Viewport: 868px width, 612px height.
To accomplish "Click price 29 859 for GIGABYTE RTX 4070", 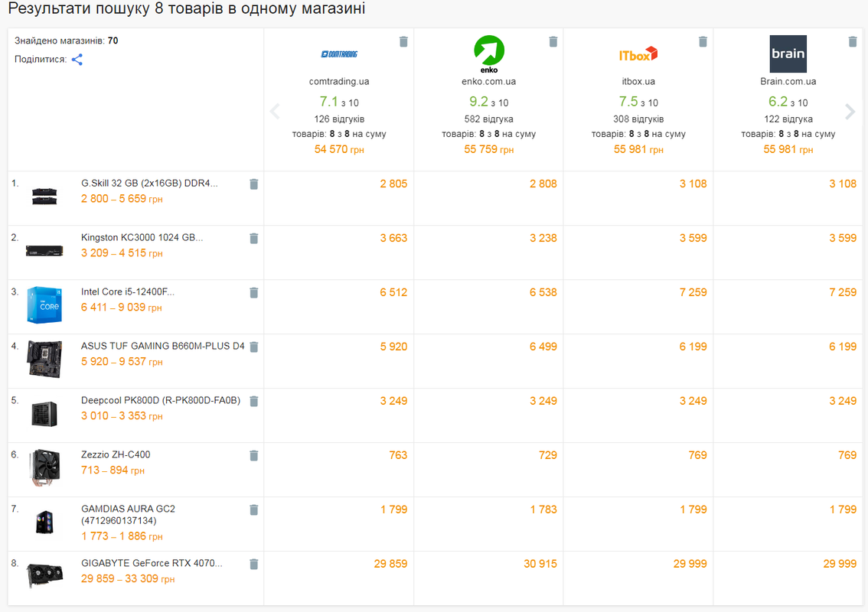I will [x=391, y=564].
